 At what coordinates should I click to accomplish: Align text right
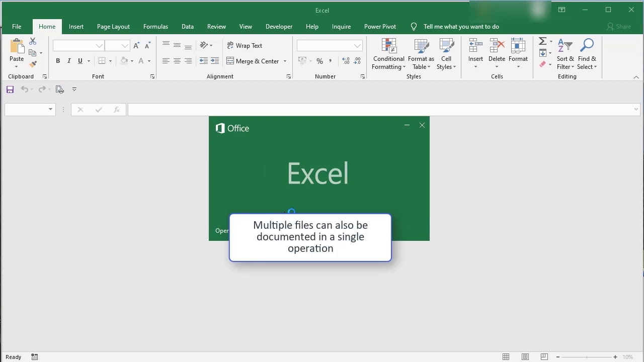click(188, 61)
